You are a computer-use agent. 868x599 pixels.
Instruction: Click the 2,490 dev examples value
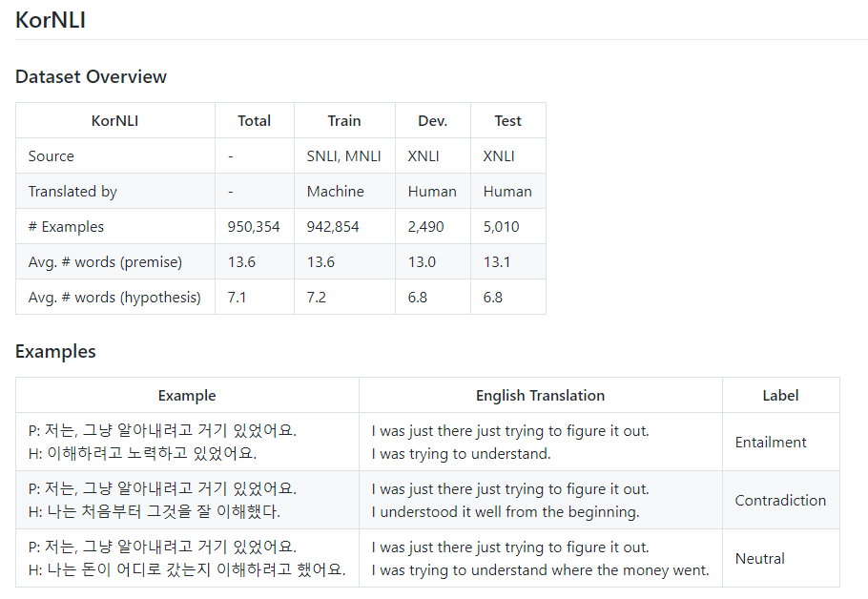[x=425, y=227]
